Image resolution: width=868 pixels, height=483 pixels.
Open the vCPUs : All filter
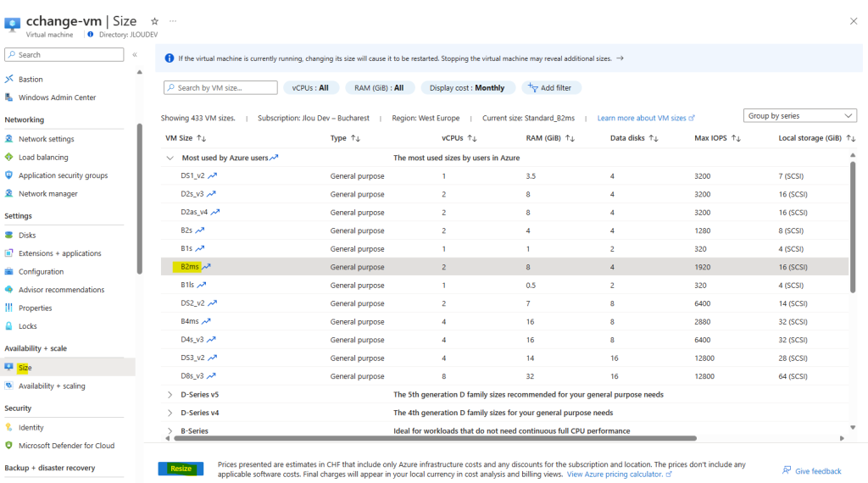pos(310,88)
